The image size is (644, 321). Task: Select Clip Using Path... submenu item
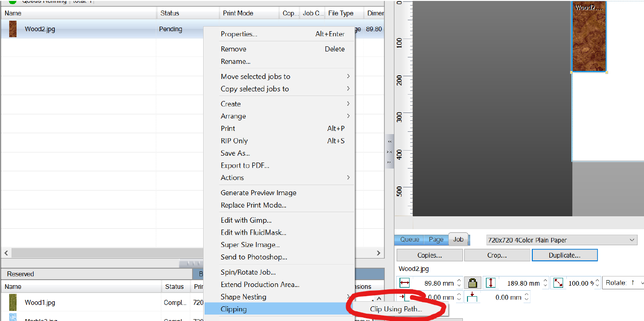pyautogui.click(x=396, y=309)
